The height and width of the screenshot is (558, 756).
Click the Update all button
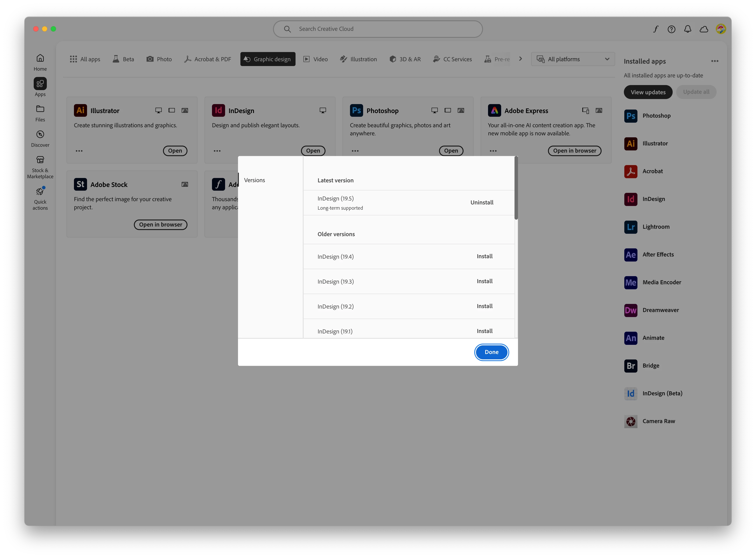click(696, 92)
